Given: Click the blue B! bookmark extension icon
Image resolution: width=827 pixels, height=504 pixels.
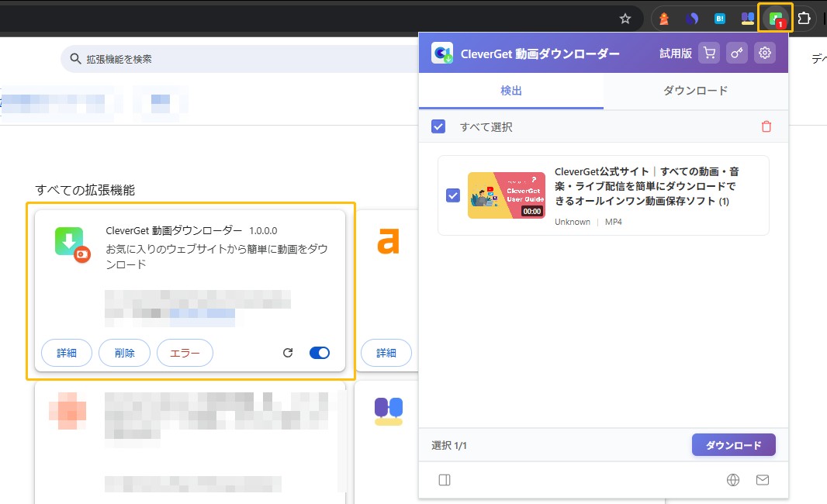Looking at the screenshot, I should tap(720, 19).
